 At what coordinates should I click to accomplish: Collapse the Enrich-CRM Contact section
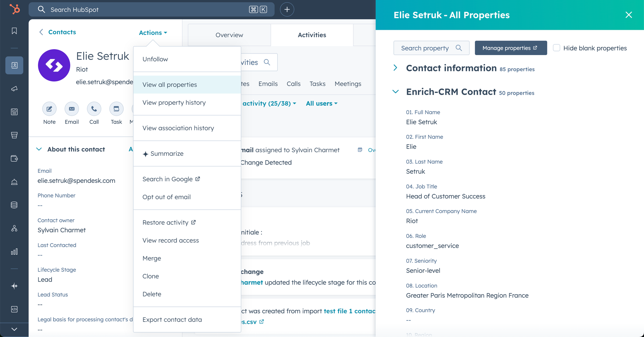[395, 92]
